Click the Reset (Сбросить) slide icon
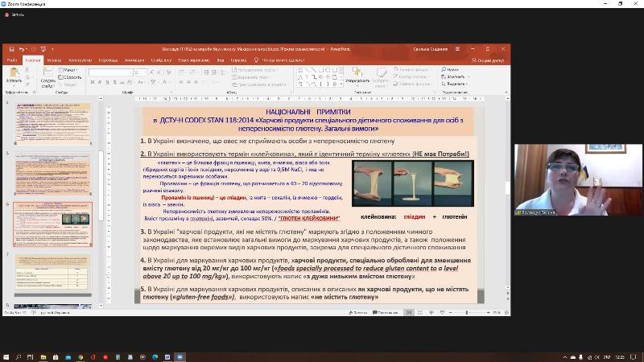The width and height of the screenshot is (644, 362). tap(69, 76)
